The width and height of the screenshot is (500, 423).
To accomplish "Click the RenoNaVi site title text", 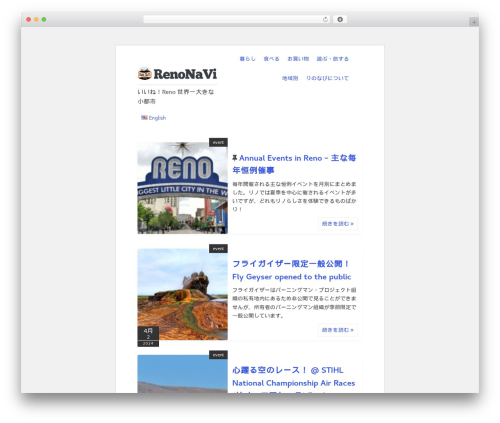I will point(185,74).
